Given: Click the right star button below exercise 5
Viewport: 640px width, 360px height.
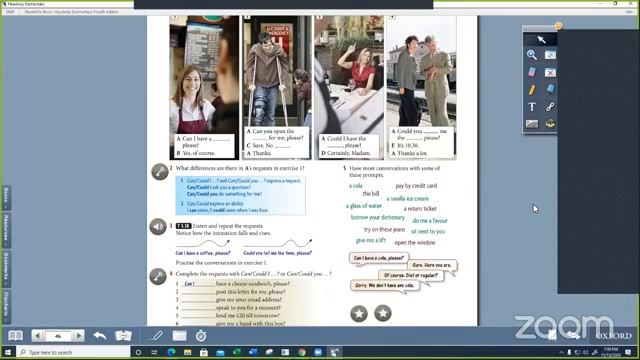Looking at the screenshot, I should (383, 313).
